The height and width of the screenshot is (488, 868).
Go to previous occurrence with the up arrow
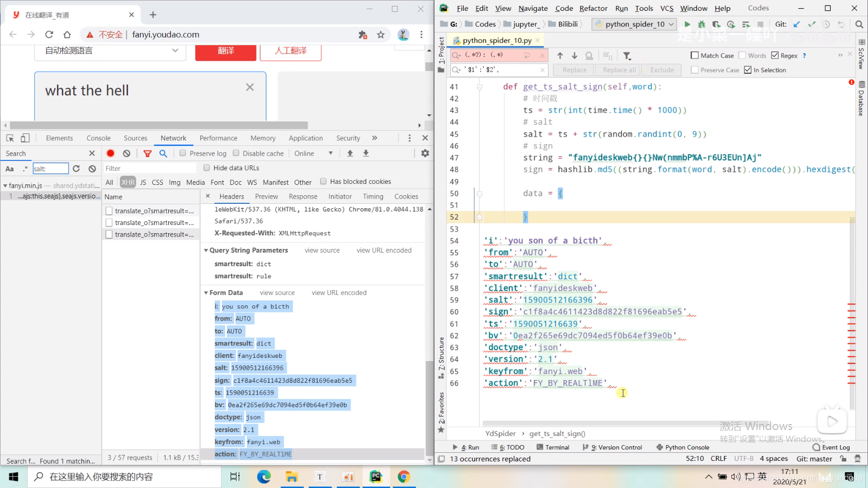pyautogui.click(x=560, y=55)
